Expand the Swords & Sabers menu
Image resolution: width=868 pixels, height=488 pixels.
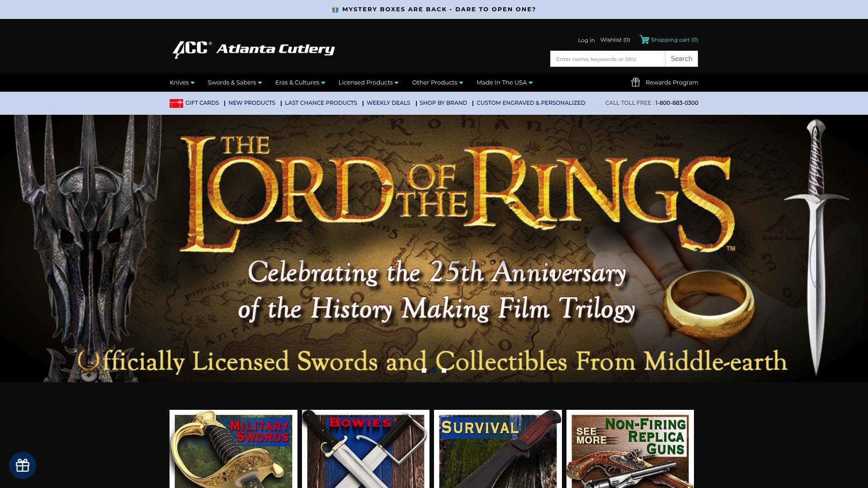(235, 83)
